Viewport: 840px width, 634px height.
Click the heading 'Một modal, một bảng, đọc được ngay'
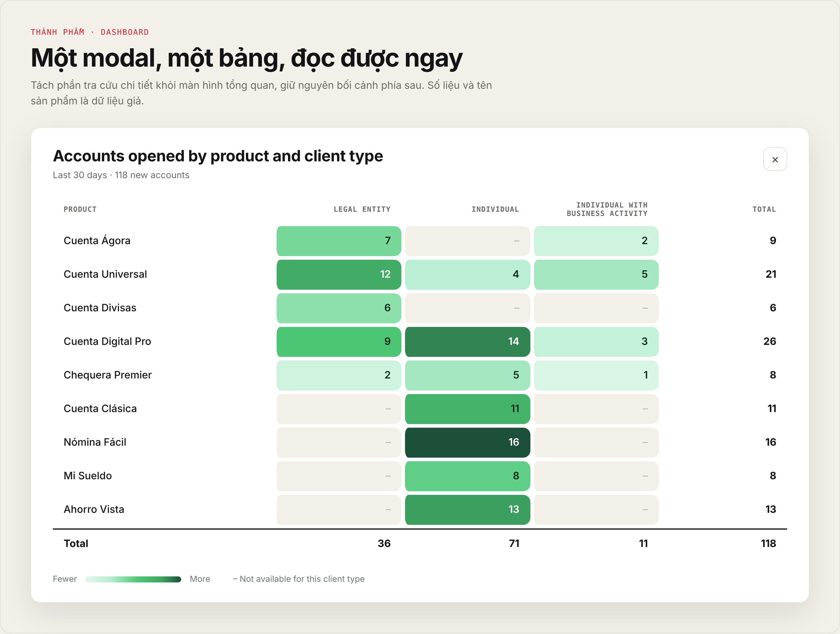(247, 58)
